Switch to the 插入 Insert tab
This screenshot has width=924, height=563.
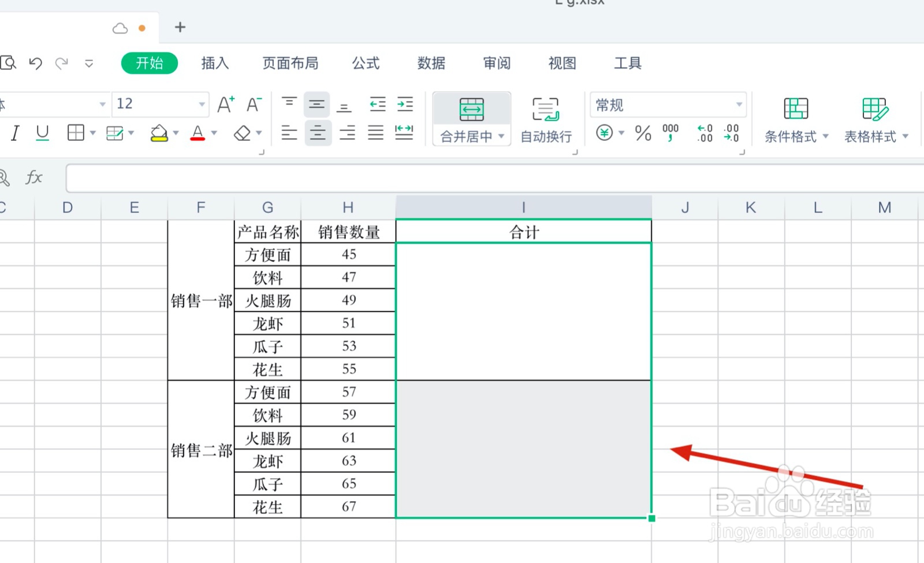tap(215, 63)
